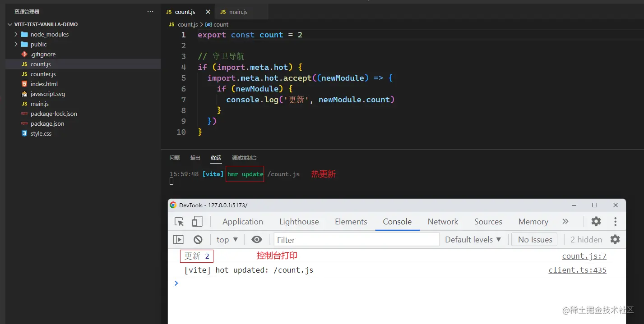Open the Memory tab in DevTools

click(x=533, y=222)
